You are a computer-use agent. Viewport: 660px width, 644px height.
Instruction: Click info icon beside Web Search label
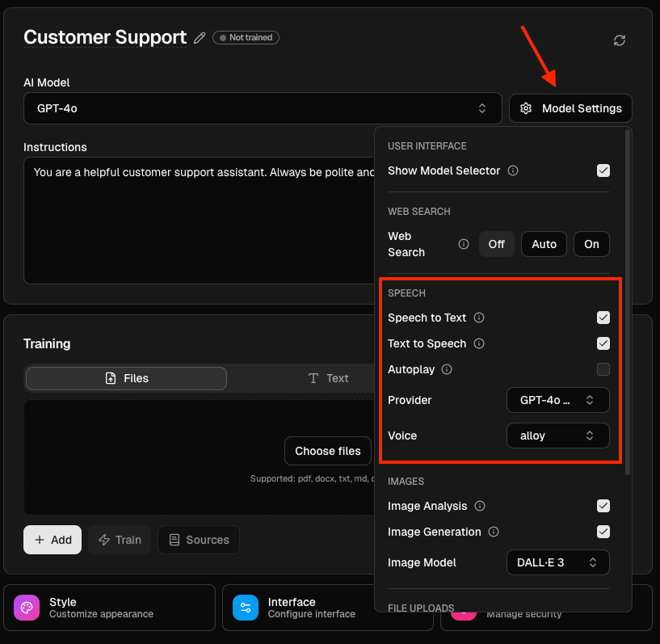pyautogui.click(x=464, y=244)
